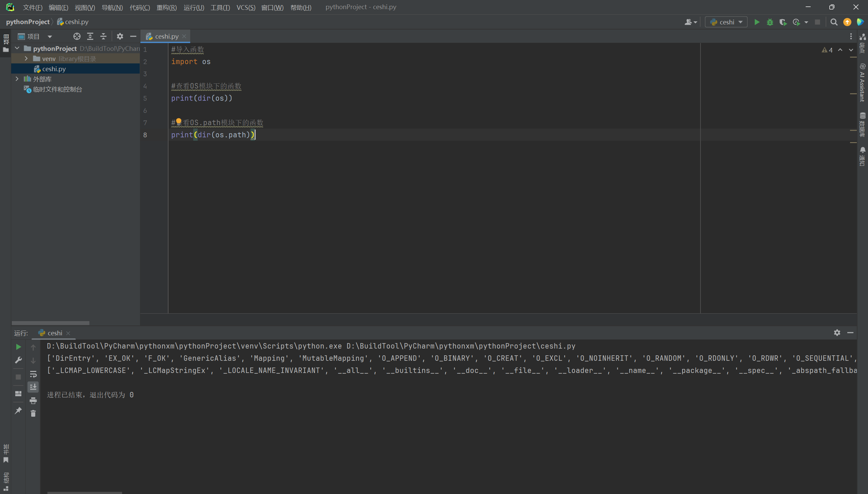
Task: Run ceshi with coverage icon
Action: tap(783, 22)
